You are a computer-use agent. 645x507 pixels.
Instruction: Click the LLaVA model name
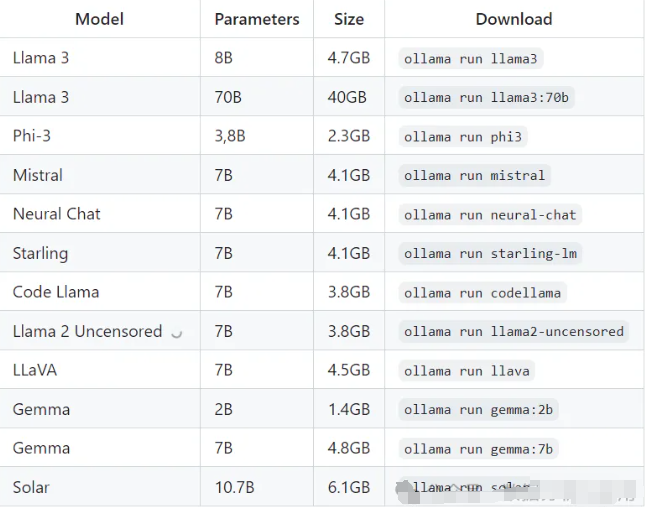pos(35,370)
